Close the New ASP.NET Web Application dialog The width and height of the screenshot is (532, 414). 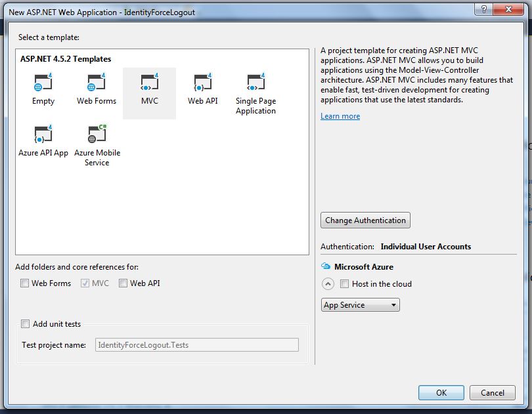point(508,9)
